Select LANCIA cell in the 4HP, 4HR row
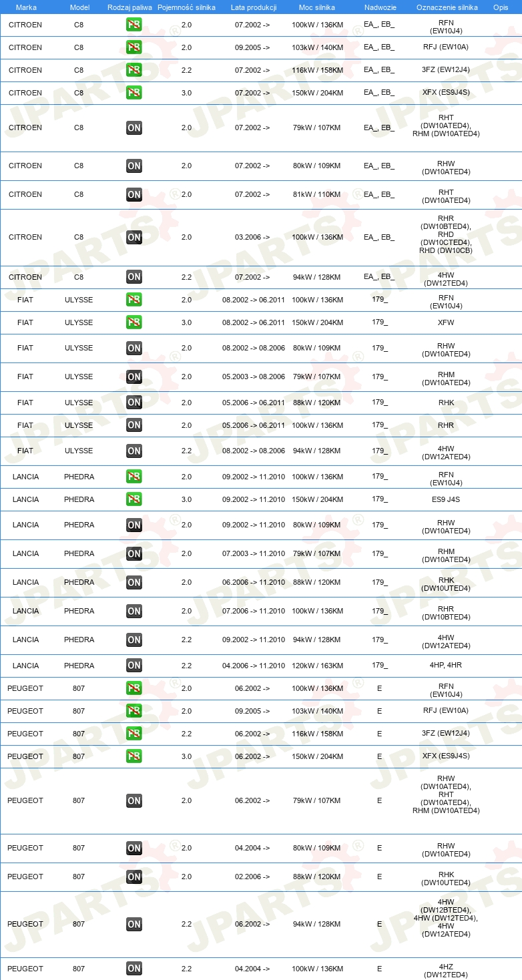 tap(26, 666)
